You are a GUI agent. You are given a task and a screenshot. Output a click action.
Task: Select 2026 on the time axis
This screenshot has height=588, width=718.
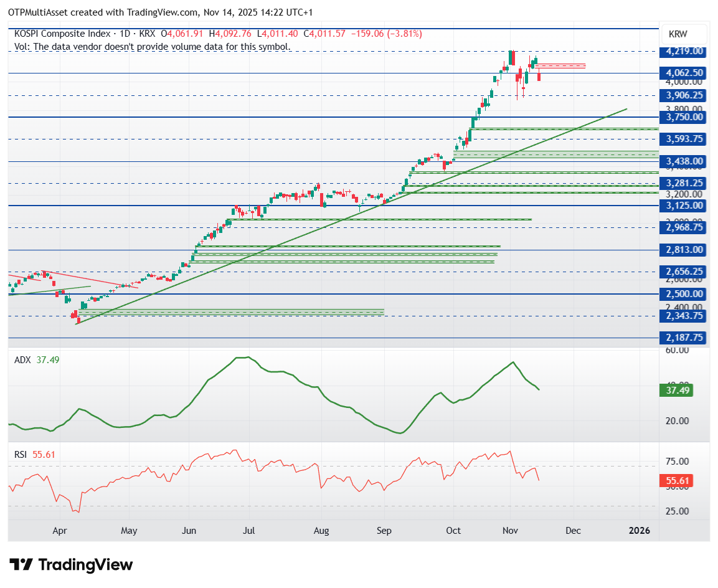point(639,531)
